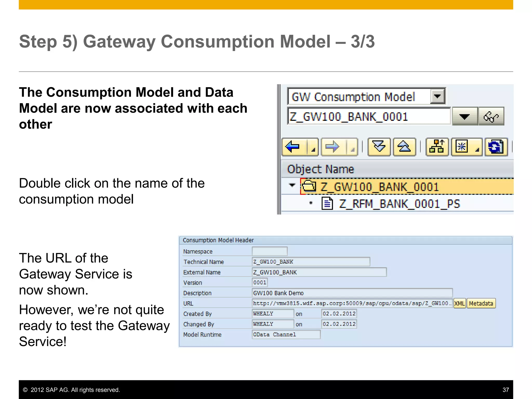This screenshot has height=399, width=532.
Task: Click the "Model Runtime" label
Action: (x=202, y=335)
